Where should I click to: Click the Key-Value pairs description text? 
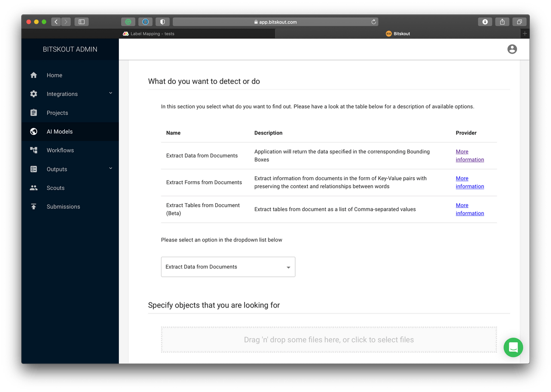point(341,182)
